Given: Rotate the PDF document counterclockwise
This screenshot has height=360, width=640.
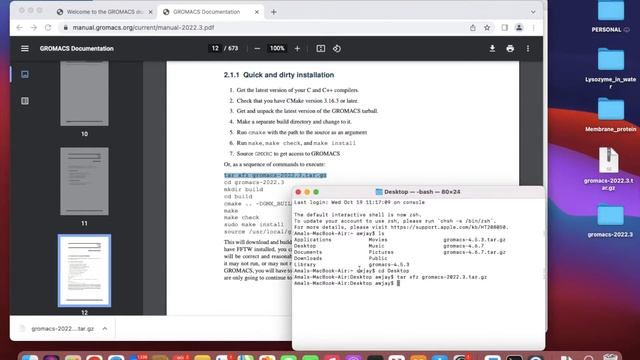Looking at the screenshot, I should (337, 49).
